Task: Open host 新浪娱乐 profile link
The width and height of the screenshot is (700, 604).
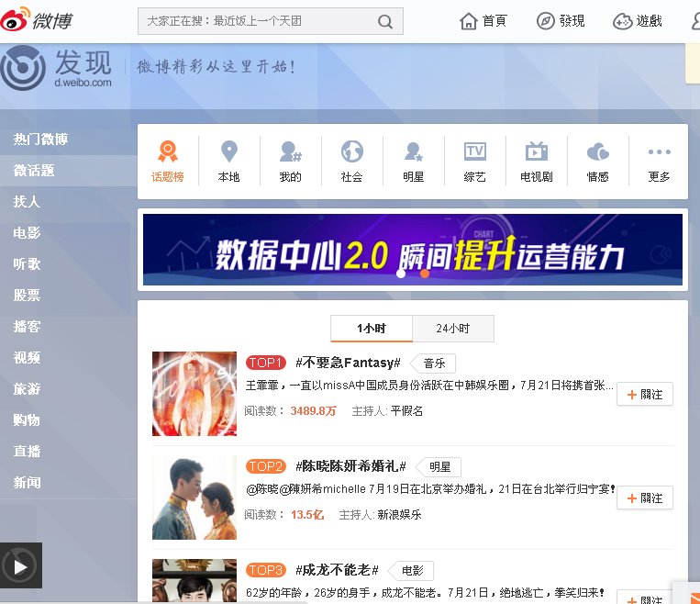Action: [x=399, y=515]
